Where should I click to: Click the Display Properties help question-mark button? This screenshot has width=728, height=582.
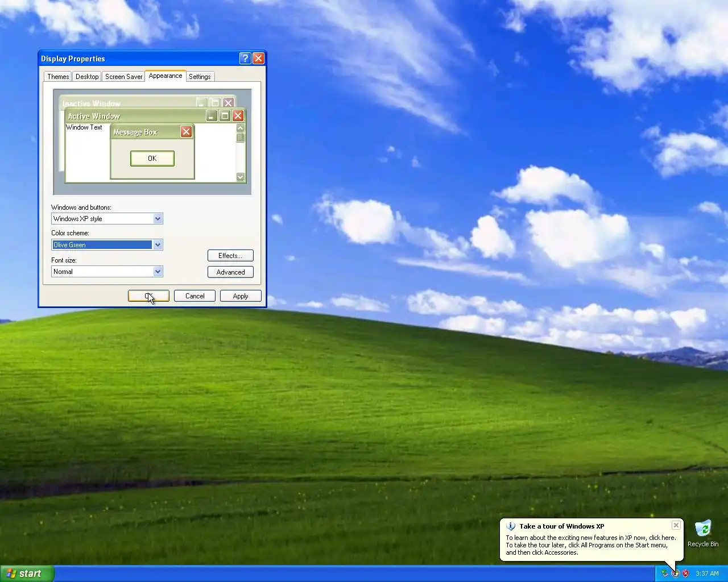click(245, 58)
